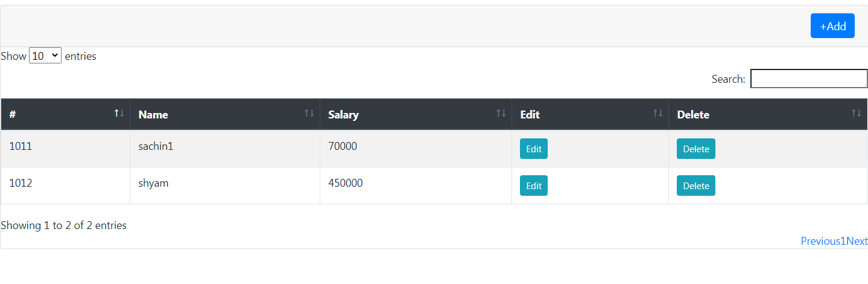Delete the shyam row

[696, 186]
